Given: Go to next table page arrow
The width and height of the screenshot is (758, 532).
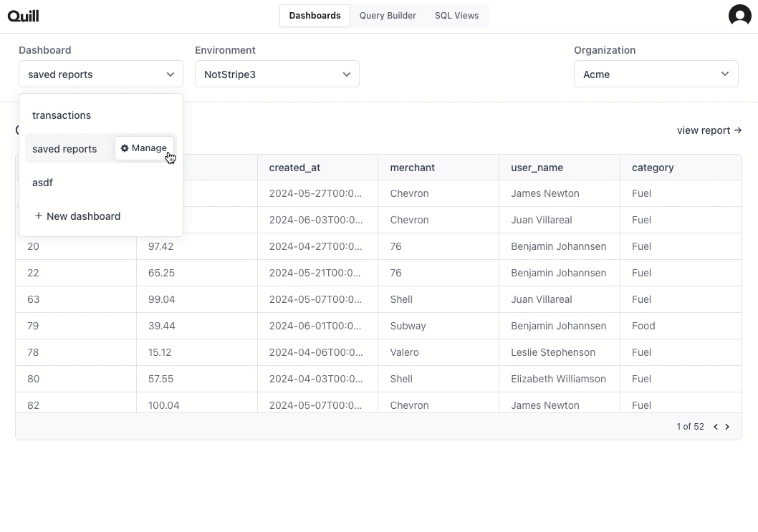Looking at the screenshot, I should coord(727,427).
